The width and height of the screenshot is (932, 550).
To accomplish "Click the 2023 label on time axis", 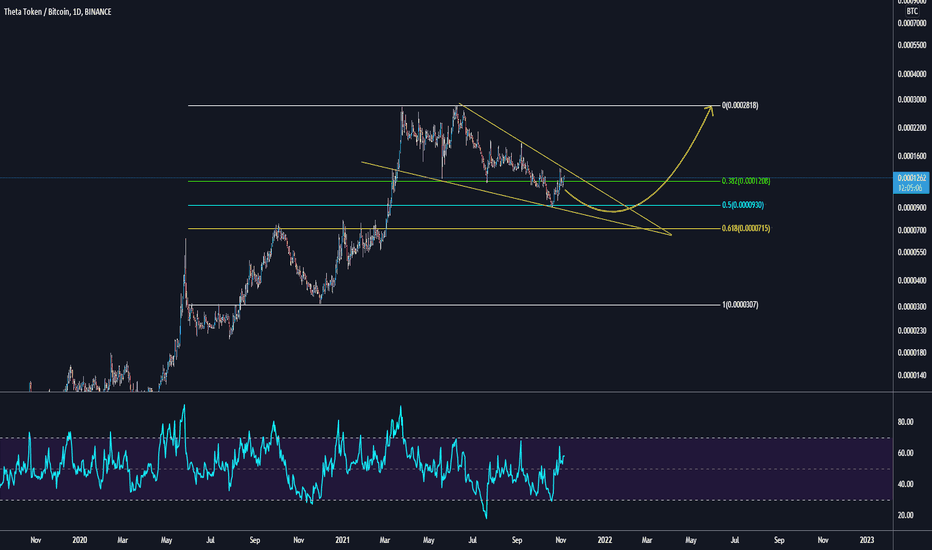I will point(867,540).
